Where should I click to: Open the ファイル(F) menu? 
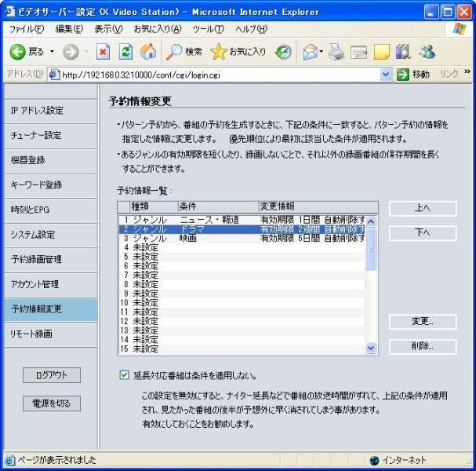tap(27, 29)
